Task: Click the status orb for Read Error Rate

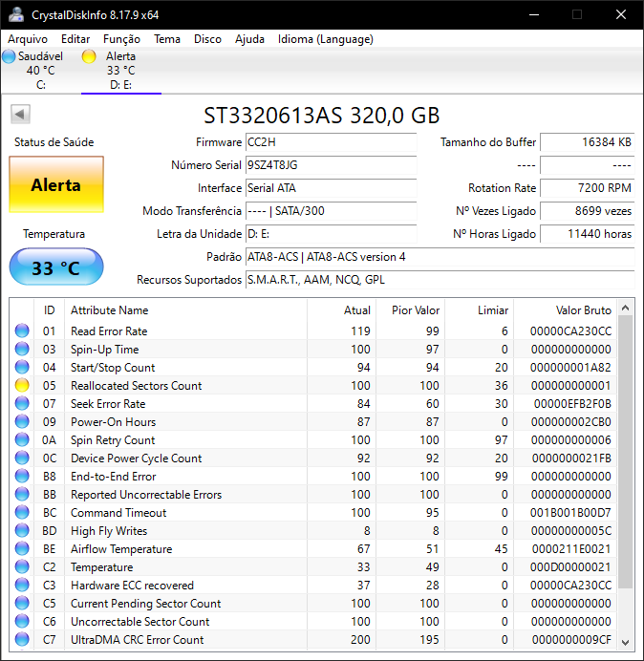Action: click(22, 330)
